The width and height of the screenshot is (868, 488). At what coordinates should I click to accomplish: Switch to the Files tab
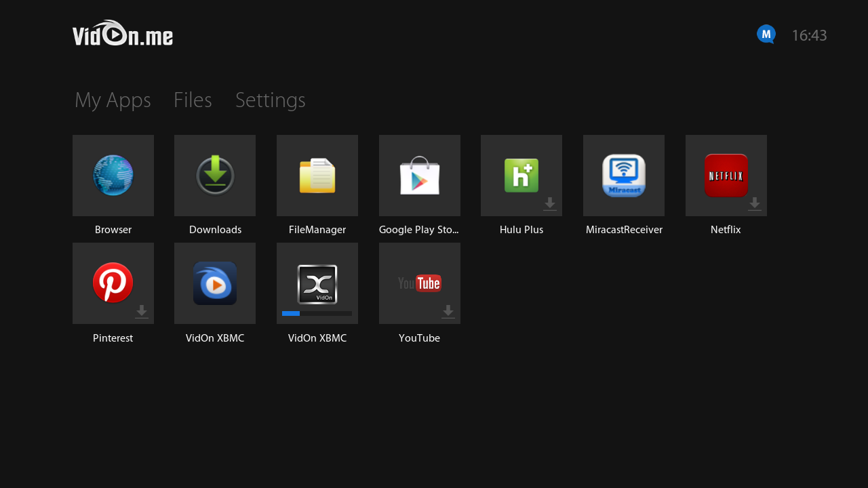coord(193,100)
